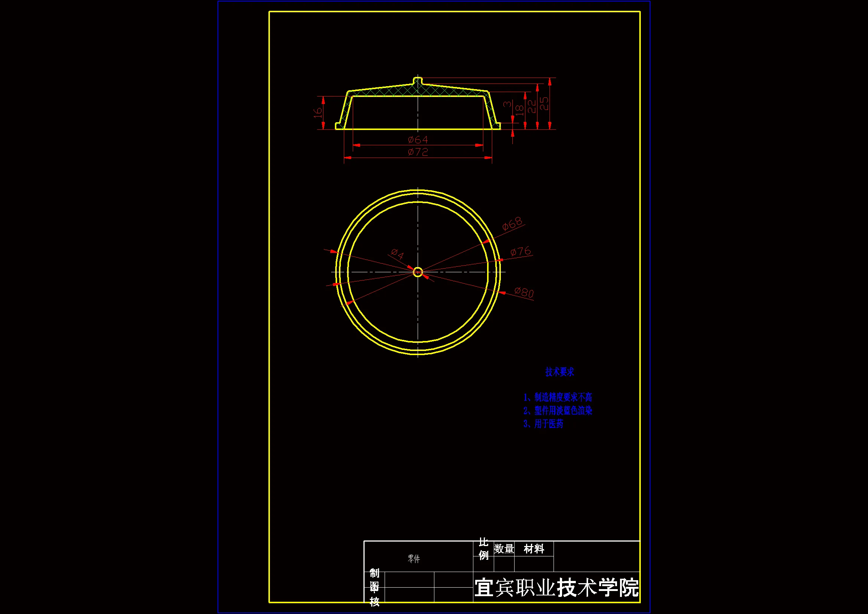Select the 16 height dimension text
Viewport: 868px width, 614px height.
point(318,112)
